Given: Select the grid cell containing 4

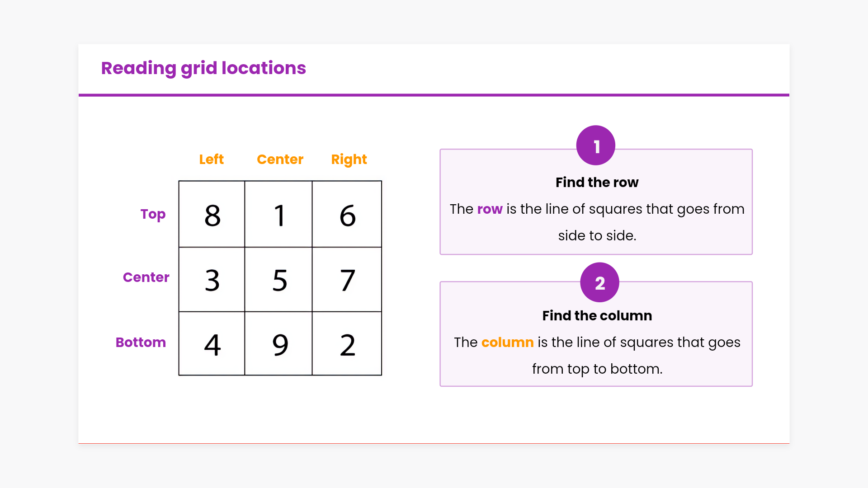Looking at the screenshot, I should coord(212,343).
